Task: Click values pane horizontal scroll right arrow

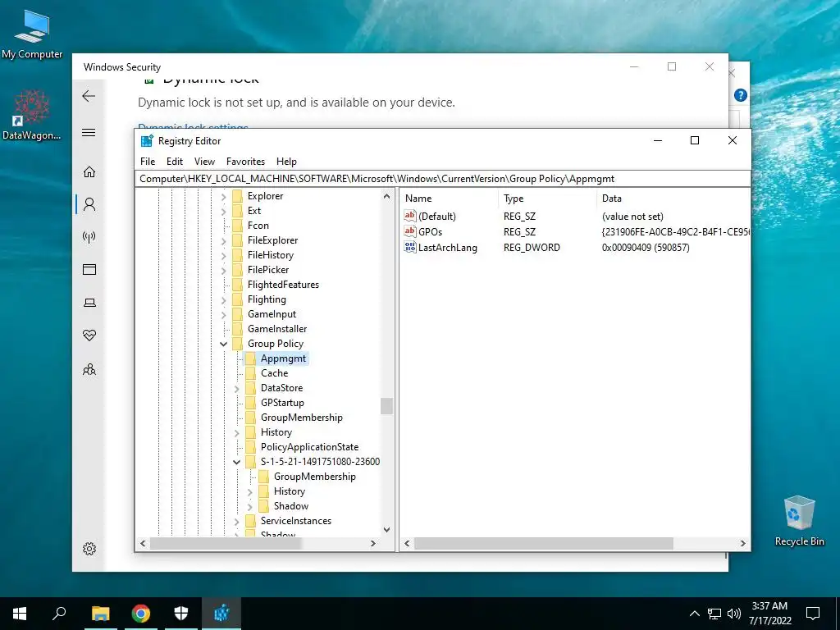Action: pyautogui.click(x=743, y=543)
